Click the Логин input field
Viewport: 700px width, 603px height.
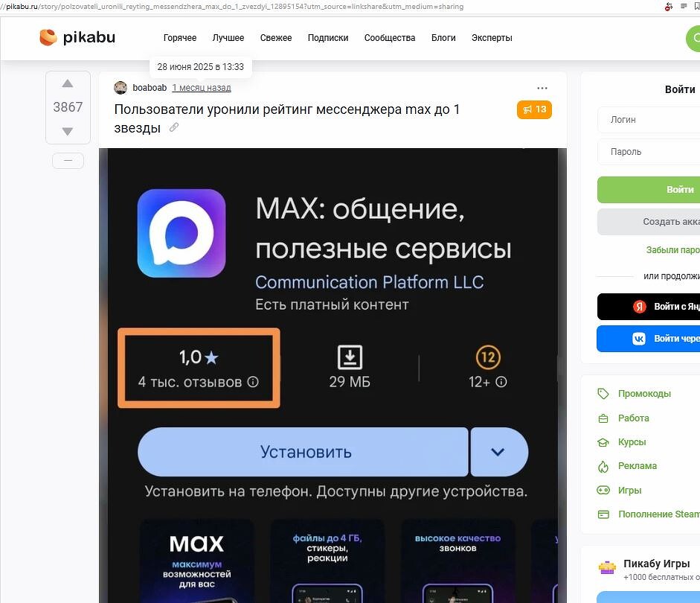(x=649, y=120)
